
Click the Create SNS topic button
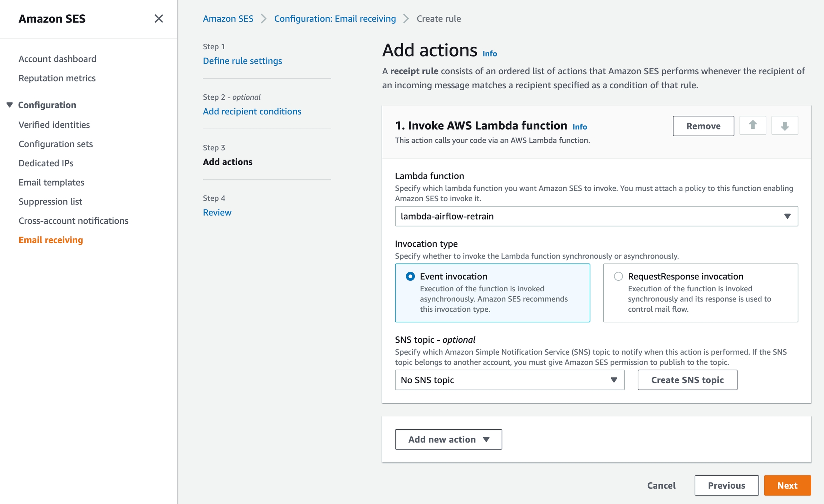(687, 380)
